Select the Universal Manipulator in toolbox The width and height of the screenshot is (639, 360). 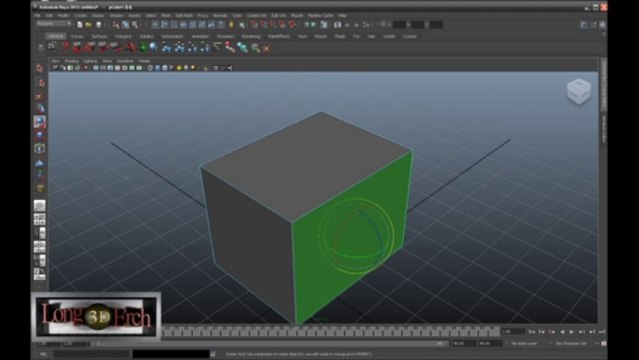coord(40,149)
